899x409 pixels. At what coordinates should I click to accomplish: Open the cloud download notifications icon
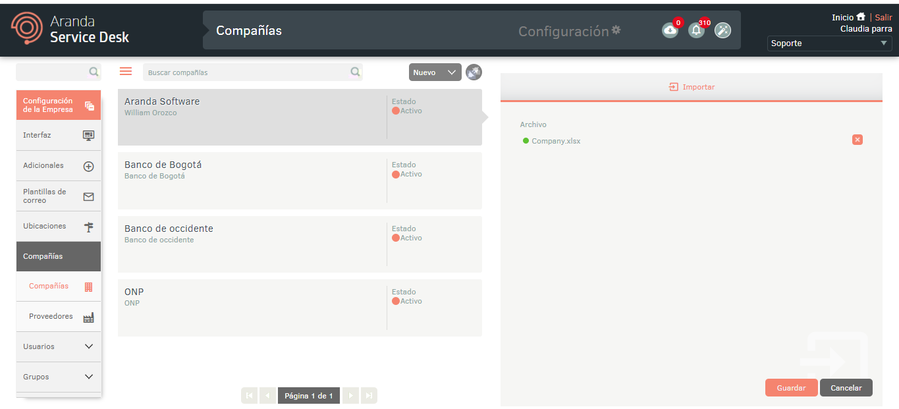(x=670, y=30)
